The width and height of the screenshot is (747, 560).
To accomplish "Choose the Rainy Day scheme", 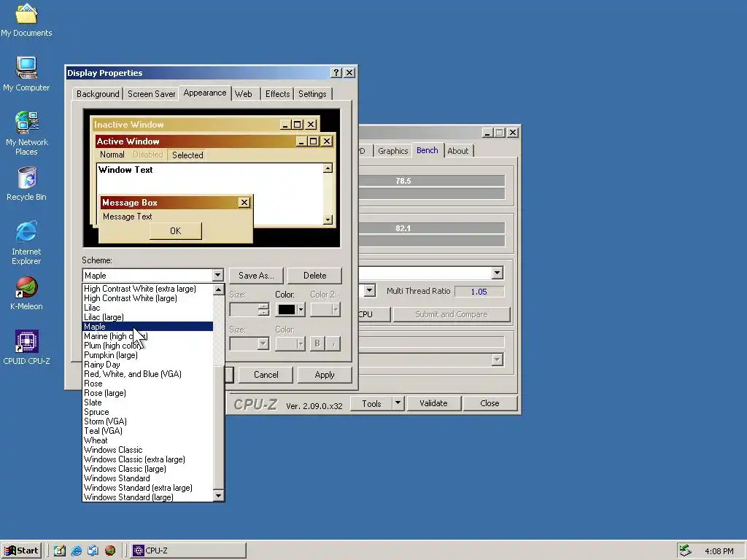I will pos(147,365).
